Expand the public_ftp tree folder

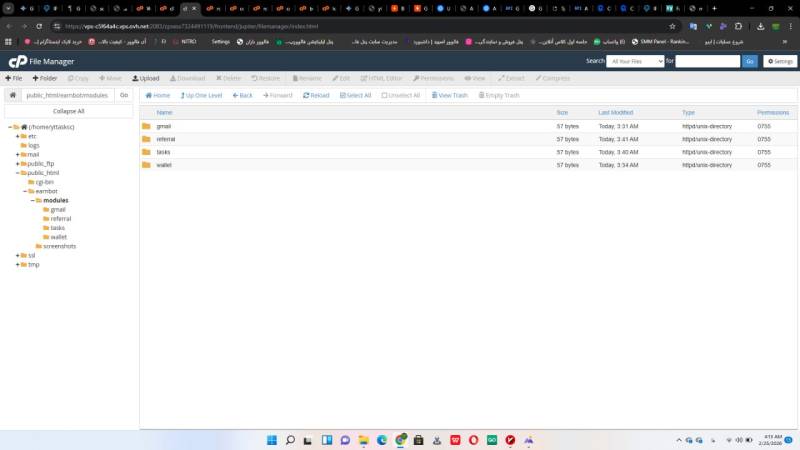(x=18, y=163)
